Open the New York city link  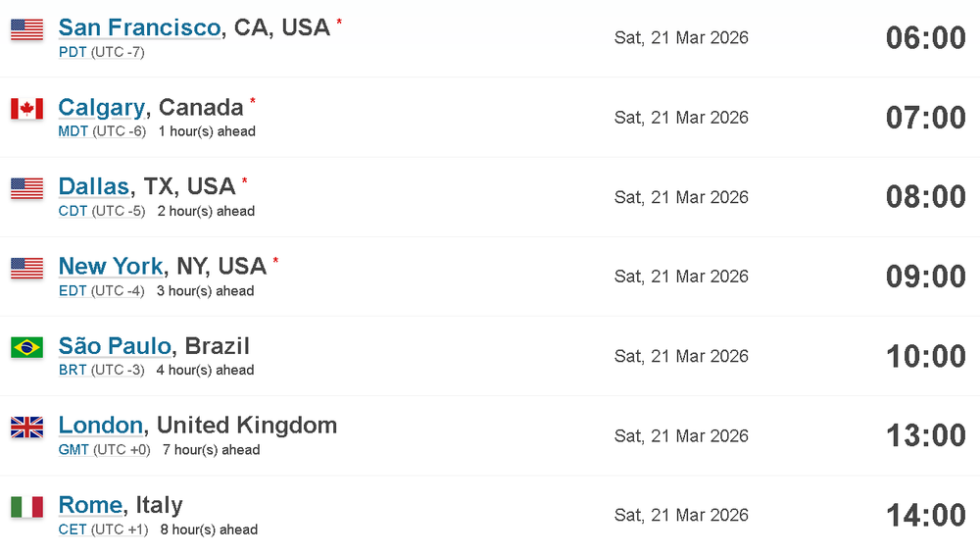click(x=111, y=266)
